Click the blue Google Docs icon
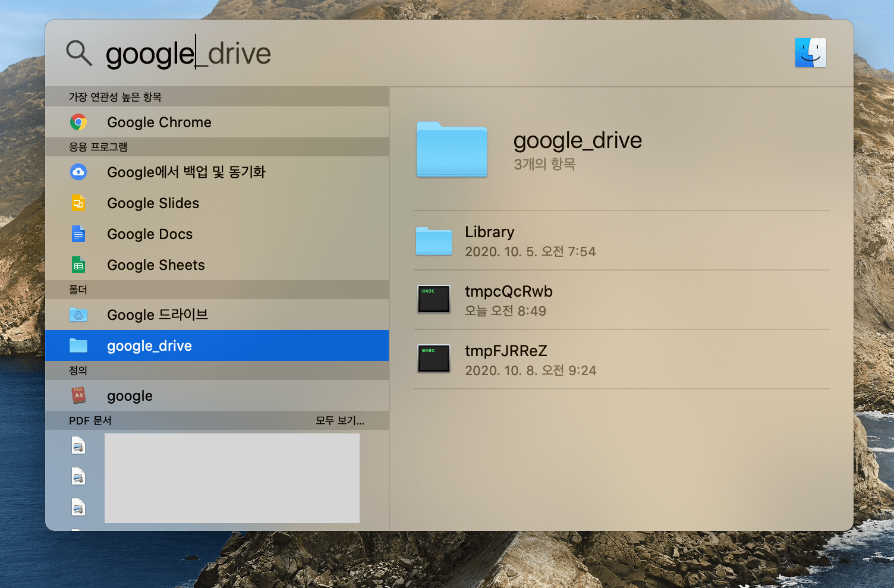The image size is (894, 588). (78, 234)
